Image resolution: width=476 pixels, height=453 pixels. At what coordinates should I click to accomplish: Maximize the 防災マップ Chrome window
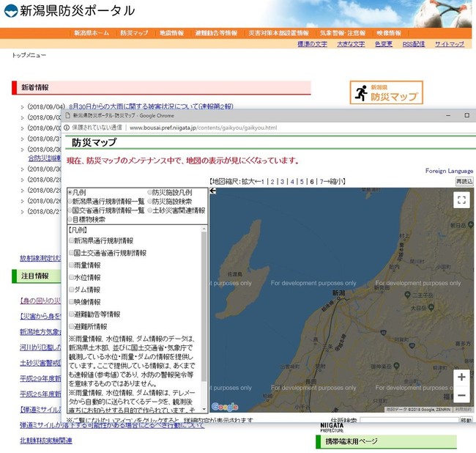467,115
